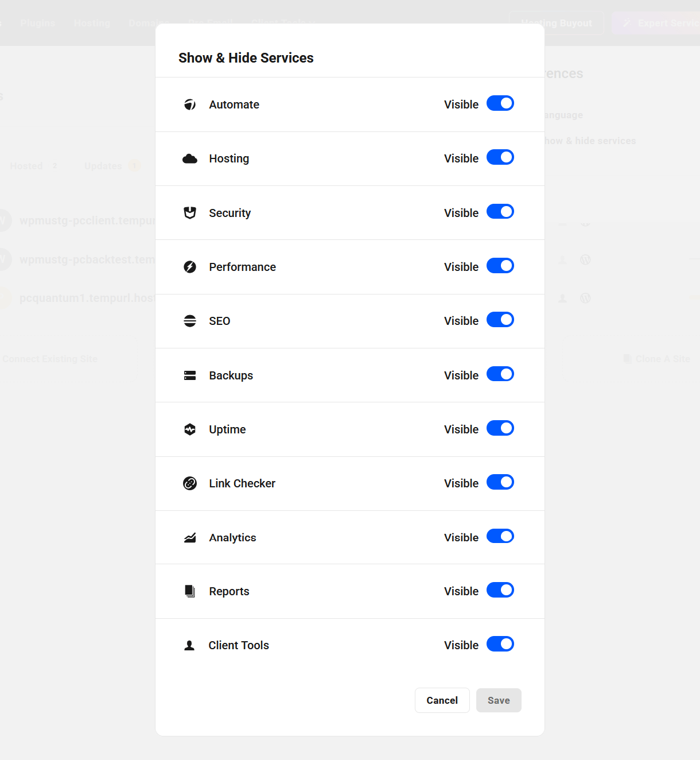Select the Uptime service label
This screenshot has width=700, height=760.
(x=227, y=429)
